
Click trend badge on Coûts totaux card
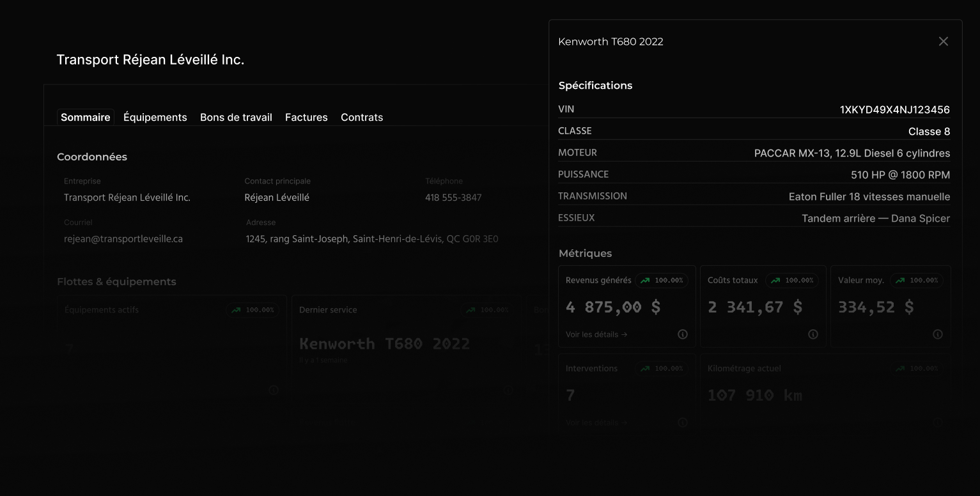[792, 281]
